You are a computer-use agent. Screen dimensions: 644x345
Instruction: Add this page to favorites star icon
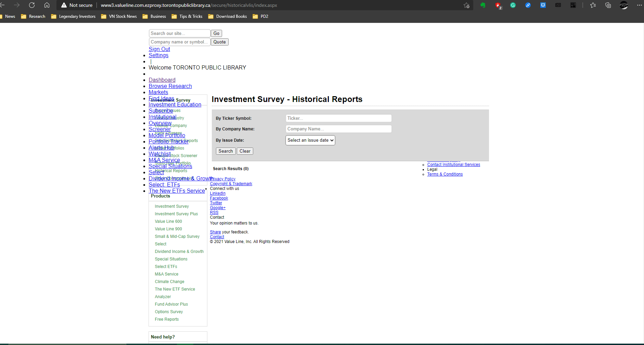tap(466, 5)
